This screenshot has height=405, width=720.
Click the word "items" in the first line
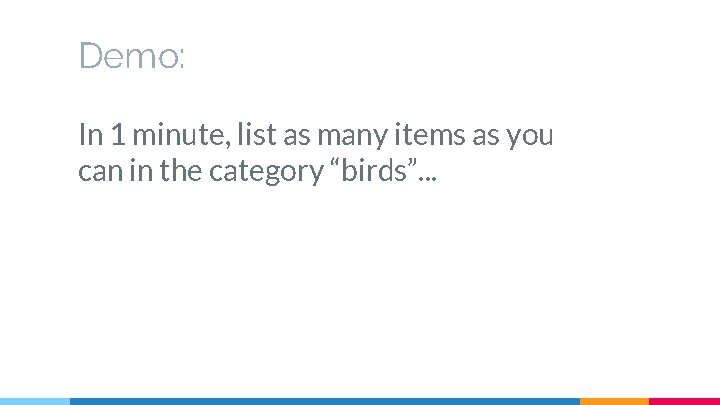click(x=430, y=135)
